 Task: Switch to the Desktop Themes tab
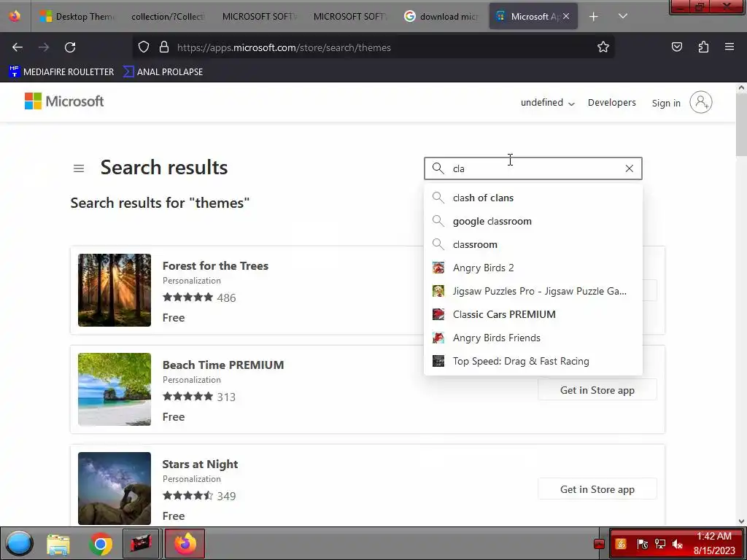[77, 17]
